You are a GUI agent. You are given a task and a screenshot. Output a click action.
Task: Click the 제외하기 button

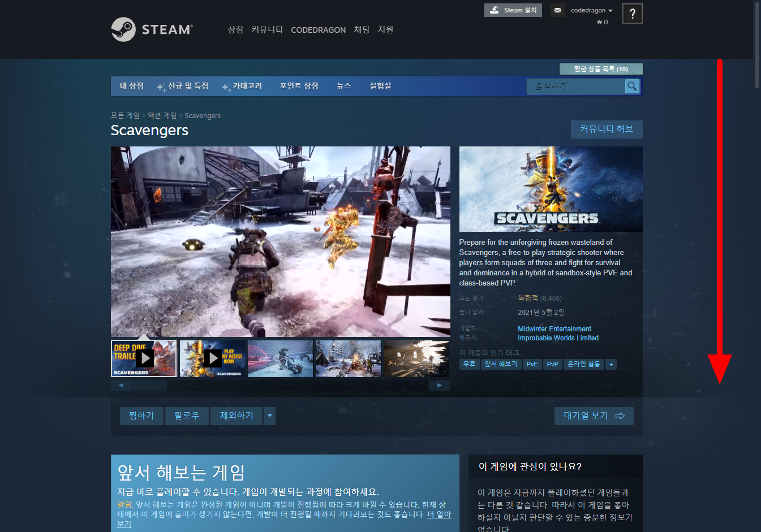(237, 416)
